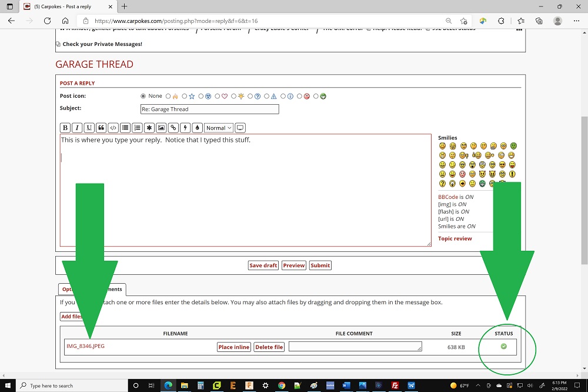
Task: Click the italic formatting button
Action: pos(77,128)
